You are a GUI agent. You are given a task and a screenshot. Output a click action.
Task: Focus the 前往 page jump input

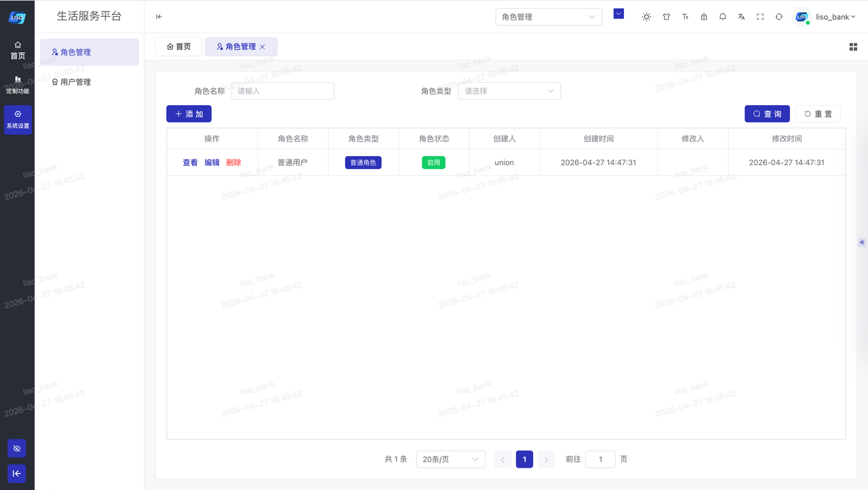click(x=600, y=459)
